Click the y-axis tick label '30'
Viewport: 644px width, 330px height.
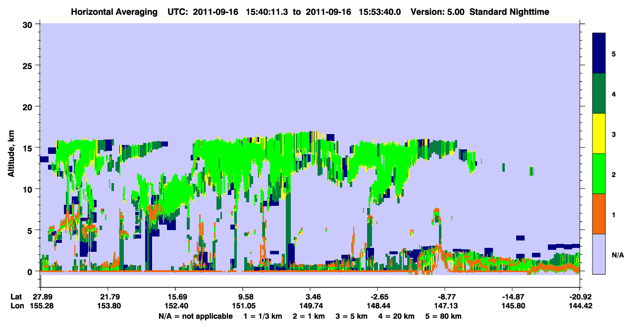(29, 24)
